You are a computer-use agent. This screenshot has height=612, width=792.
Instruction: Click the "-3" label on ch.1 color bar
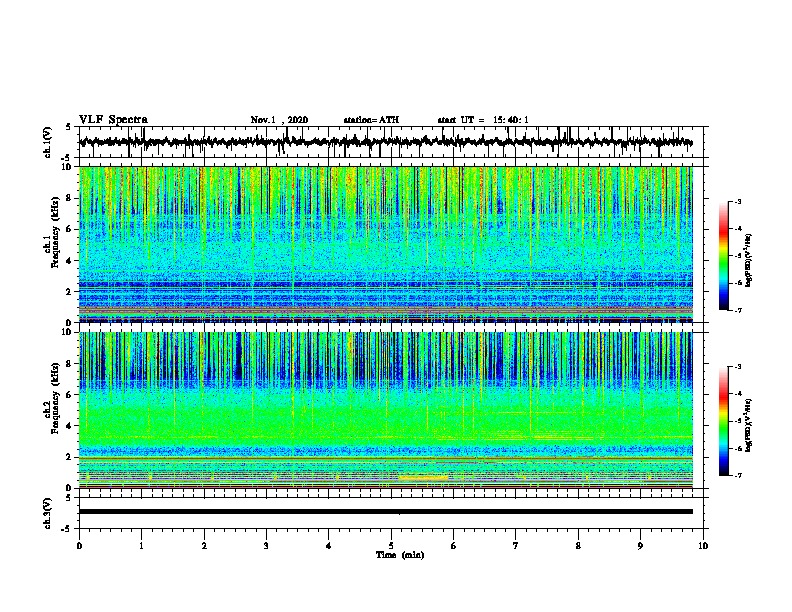click(x=737, y=201)
